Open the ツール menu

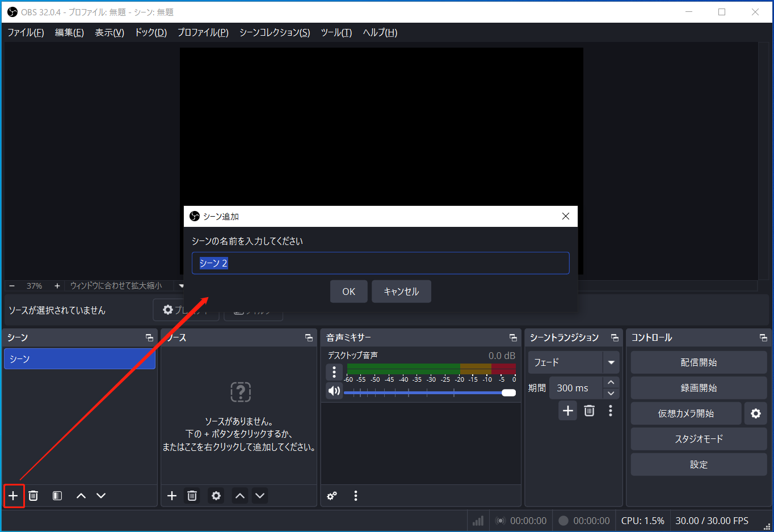click(x=336, y=32)
